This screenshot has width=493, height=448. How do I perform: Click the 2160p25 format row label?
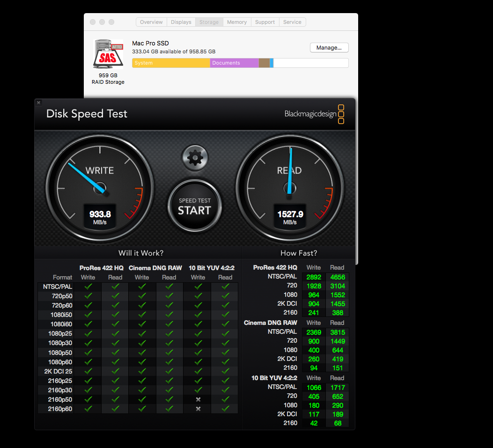60,381
